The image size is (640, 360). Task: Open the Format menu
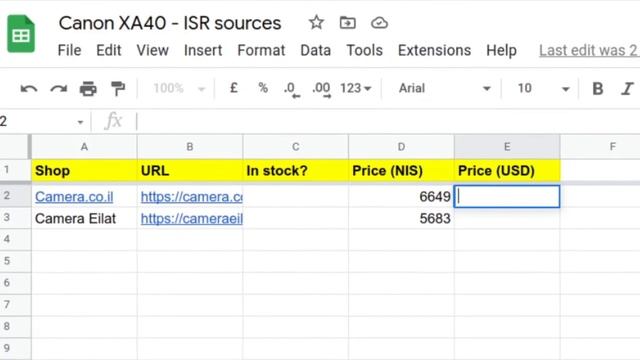(261, 50)
